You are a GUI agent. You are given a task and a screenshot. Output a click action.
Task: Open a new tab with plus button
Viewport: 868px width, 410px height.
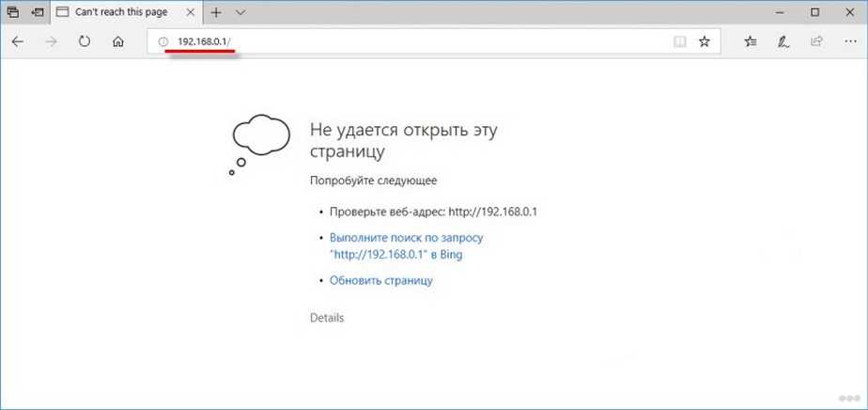(x=216, y=13)
